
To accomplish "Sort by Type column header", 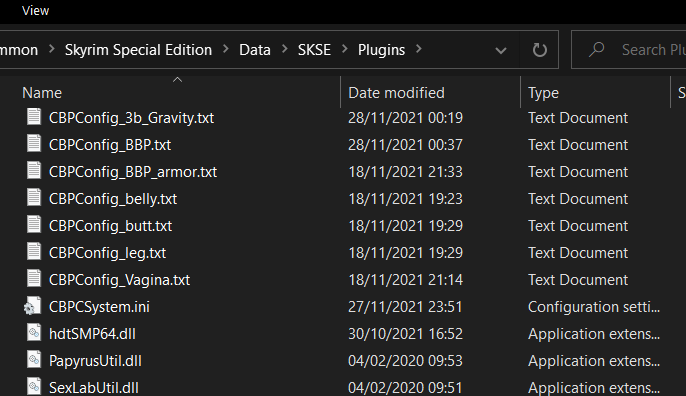I will [x=543, y=93].
